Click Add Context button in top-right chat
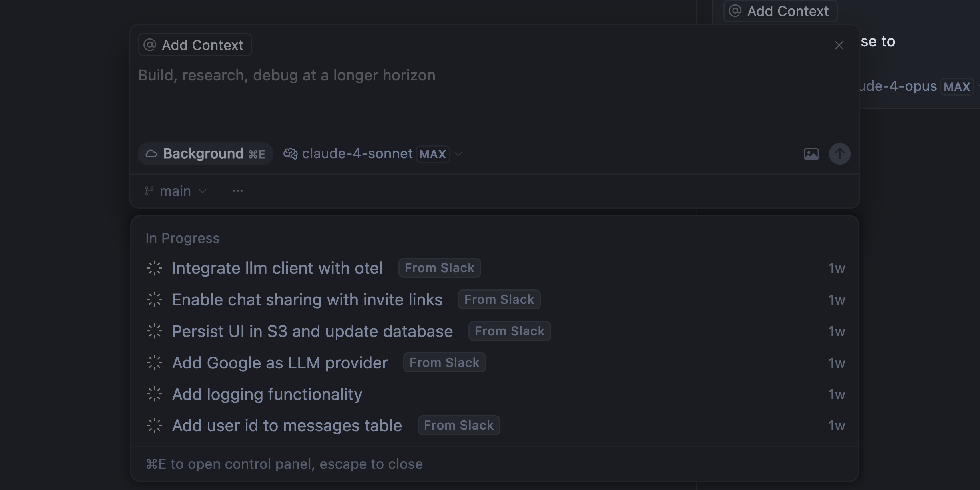This screenshot has width=980, height=490. point(780,11)
